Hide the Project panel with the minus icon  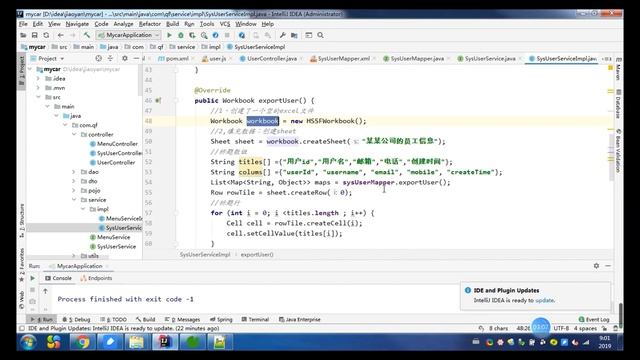[136, 58]
